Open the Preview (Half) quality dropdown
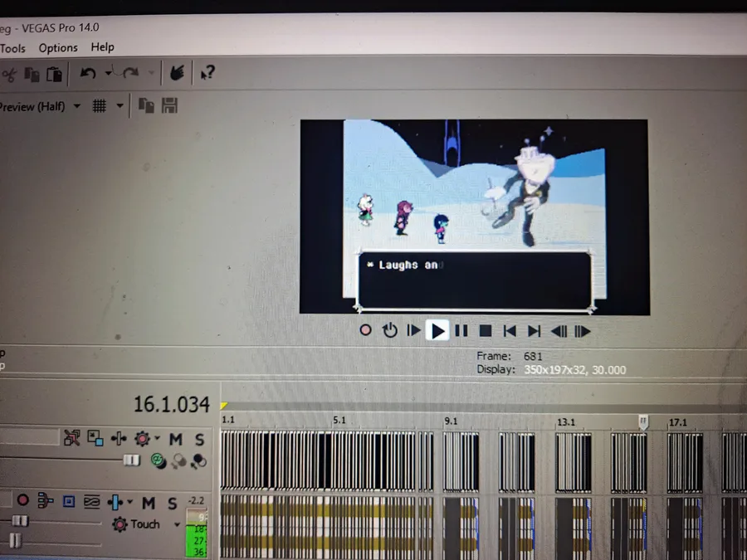The width and height of the screenshot is (747, 560). click(x=76, y=106)
